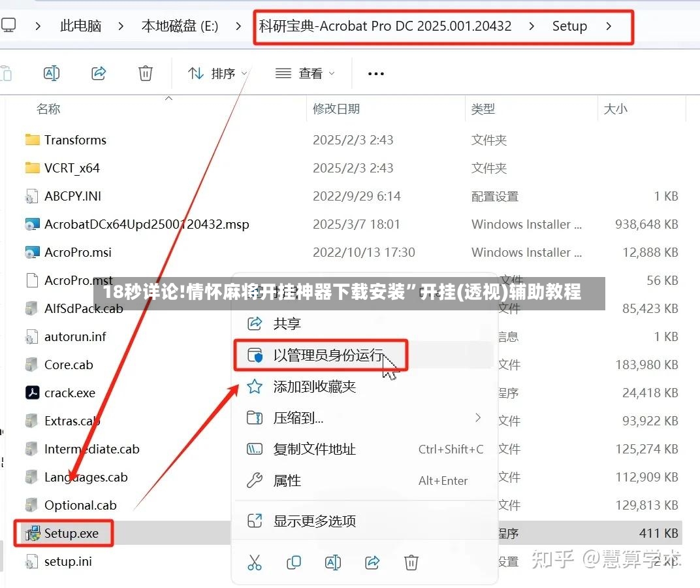Sort by the 名称 column header

click(x=48, y=108)
